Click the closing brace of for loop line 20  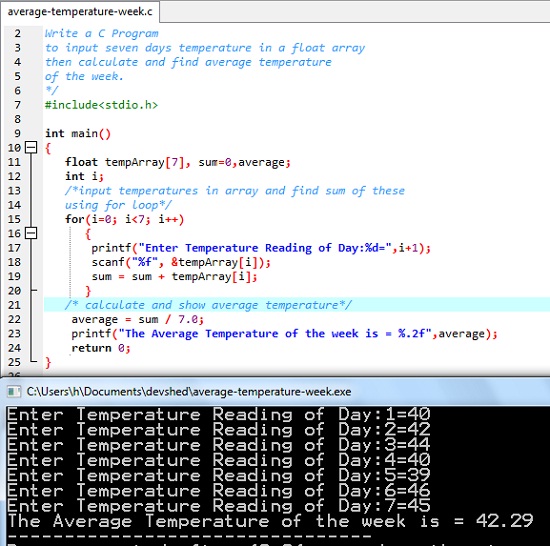pyautogui.click(x=88, y=291)
